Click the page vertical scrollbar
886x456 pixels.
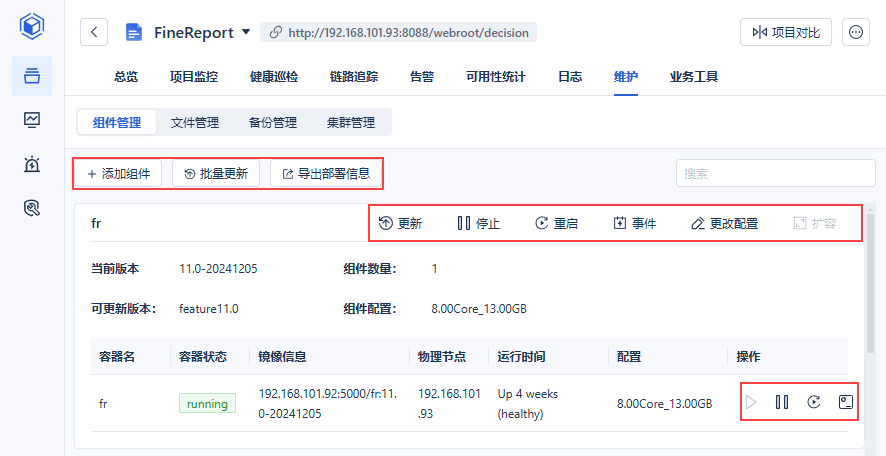(871, 283)
